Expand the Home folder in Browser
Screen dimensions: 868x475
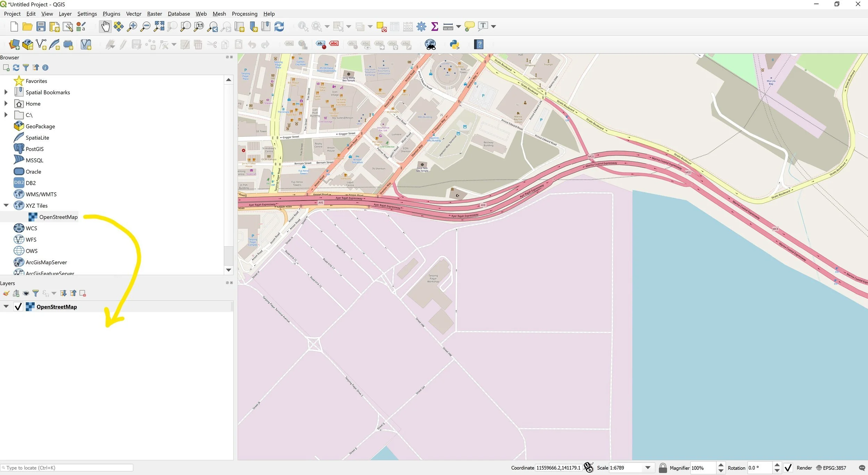tap(6, 103)
